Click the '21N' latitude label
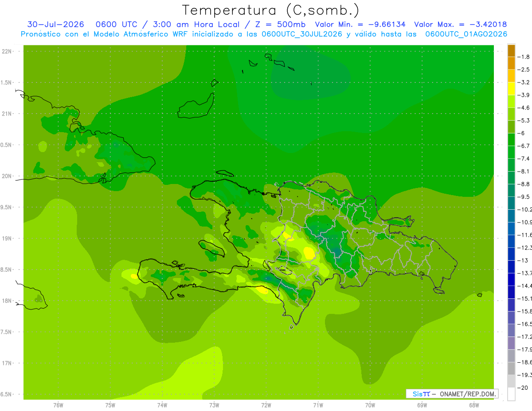Viewport: 532px width, 411px height. [x=7, y=114]
